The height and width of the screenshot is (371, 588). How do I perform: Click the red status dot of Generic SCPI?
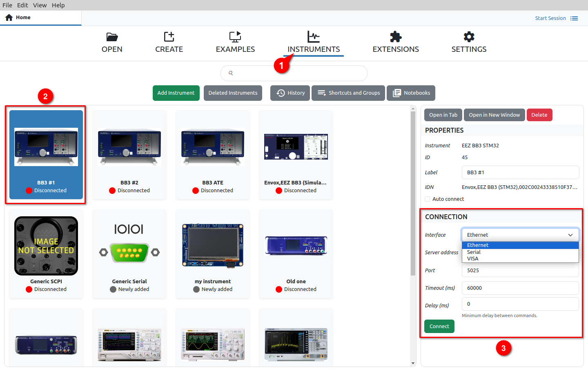(x=29, y=289)
